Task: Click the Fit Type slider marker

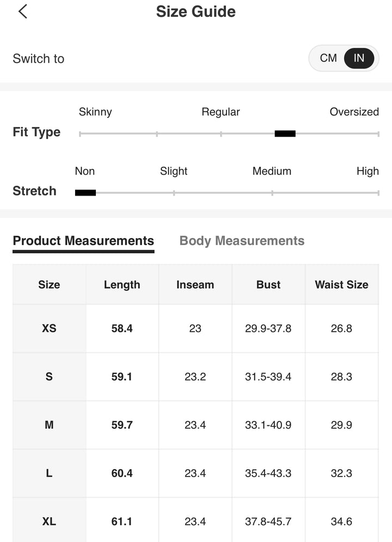Action: [x=285, y=133]
